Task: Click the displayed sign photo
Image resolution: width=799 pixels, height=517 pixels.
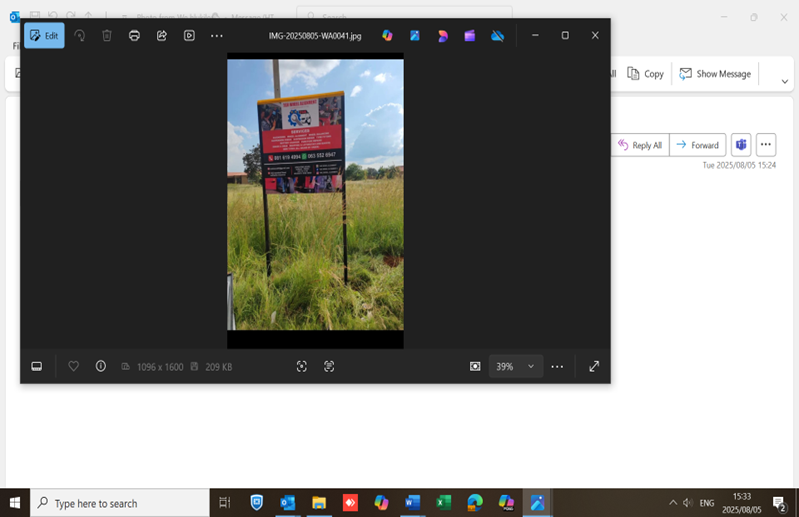Action: pos(315,194)
